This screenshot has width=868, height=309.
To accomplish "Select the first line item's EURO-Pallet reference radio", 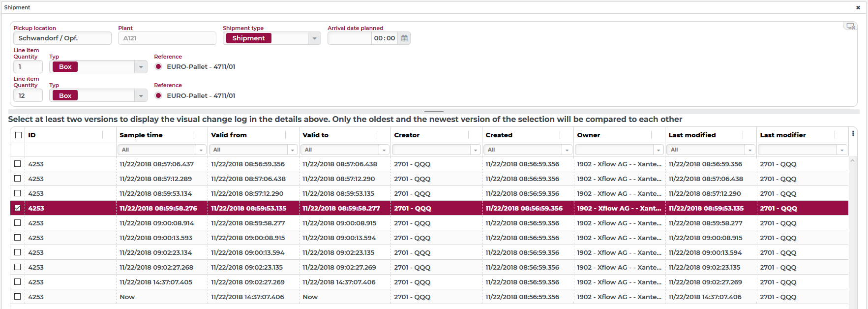I will tap(158, 66).
